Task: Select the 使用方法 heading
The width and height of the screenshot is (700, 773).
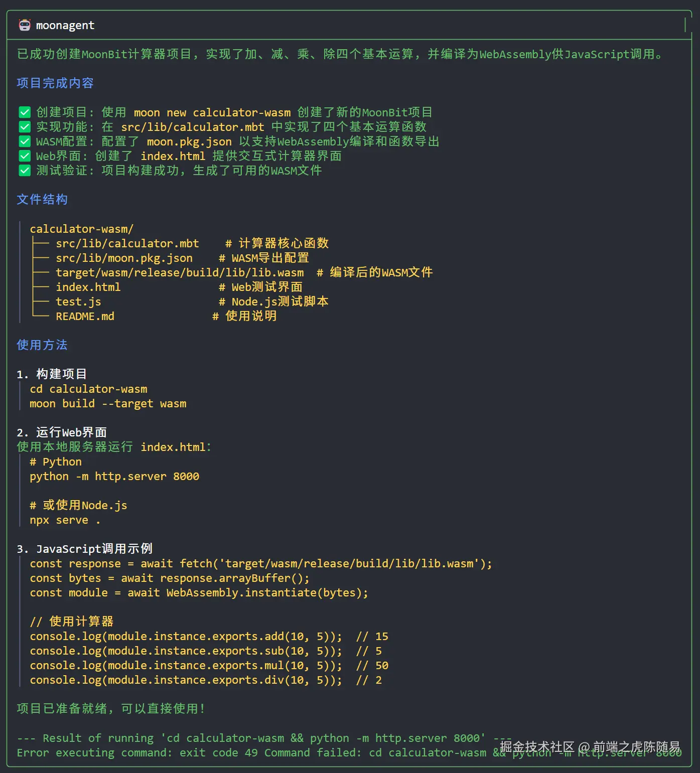Action: [x=42, y=345]
